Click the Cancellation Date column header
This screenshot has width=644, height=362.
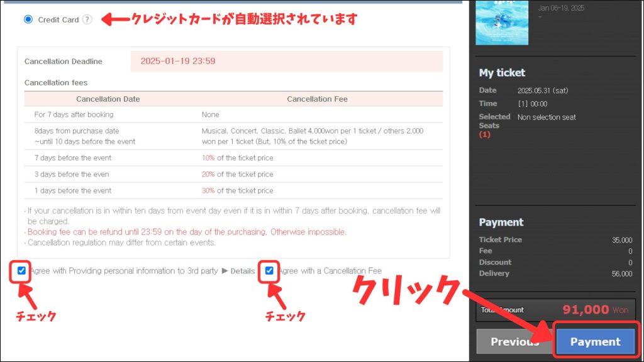[108, 99]
